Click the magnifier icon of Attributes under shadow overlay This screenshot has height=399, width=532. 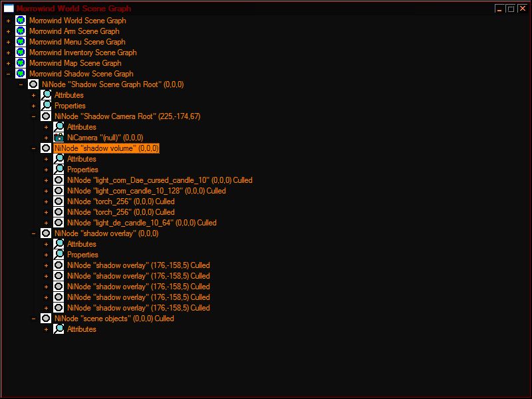pyautogui.click(x=59, y=244)
